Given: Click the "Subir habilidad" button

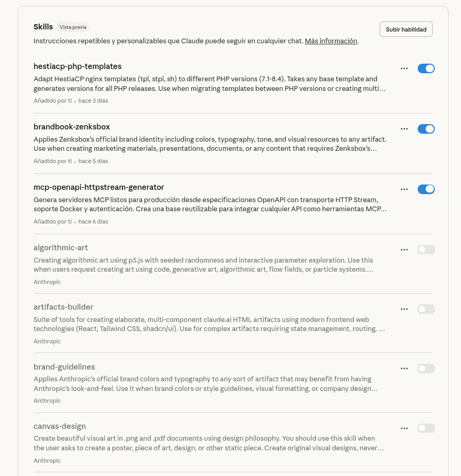Looking at the screenshot, I should coord(406,29).
